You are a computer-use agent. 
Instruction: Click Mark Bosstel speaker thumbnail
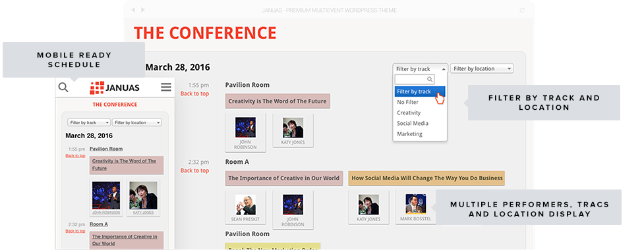click(x=416, y=207)
